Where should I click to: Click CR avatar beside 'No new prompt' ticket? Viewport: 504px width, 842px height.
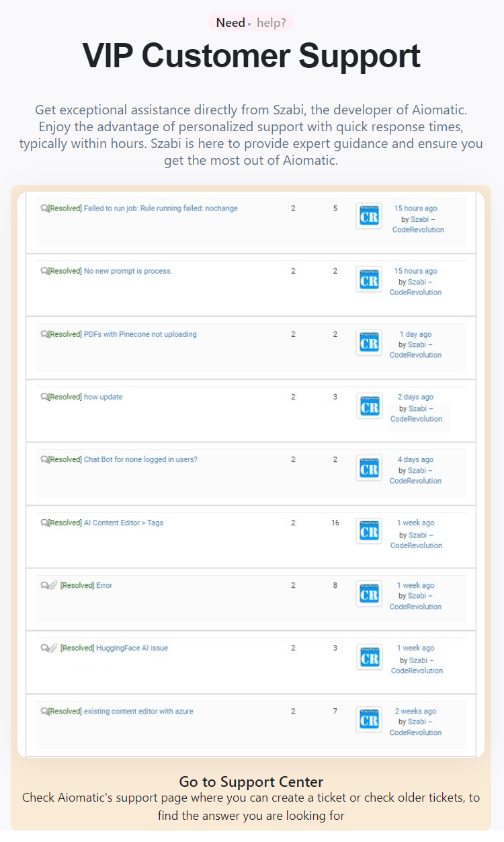click(x=369, y=279)
